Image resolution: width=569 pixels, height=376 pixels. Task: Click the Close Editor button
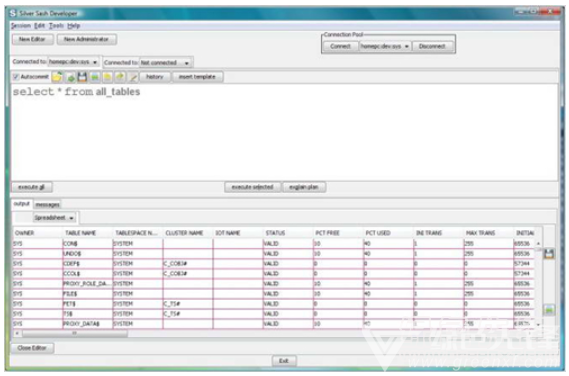point(32,348)
